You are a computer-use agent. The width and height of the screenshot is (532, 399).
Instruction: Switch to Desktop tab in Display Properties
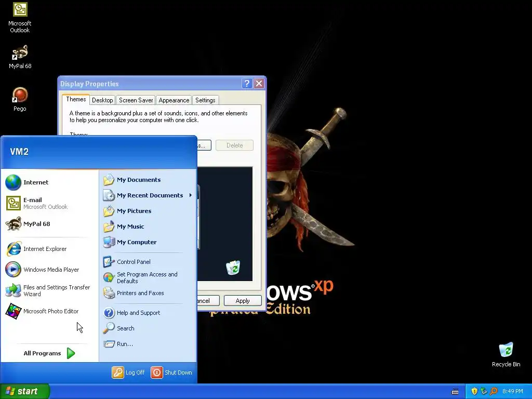pyautogui.click(x=102, y=100)
